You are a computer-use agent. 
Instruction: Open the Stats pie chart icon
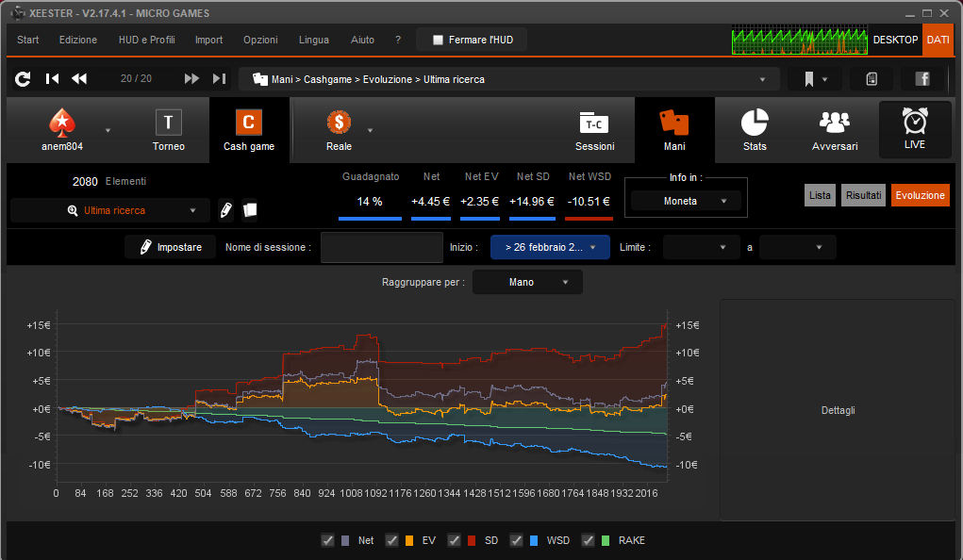(x=755, y=123)
